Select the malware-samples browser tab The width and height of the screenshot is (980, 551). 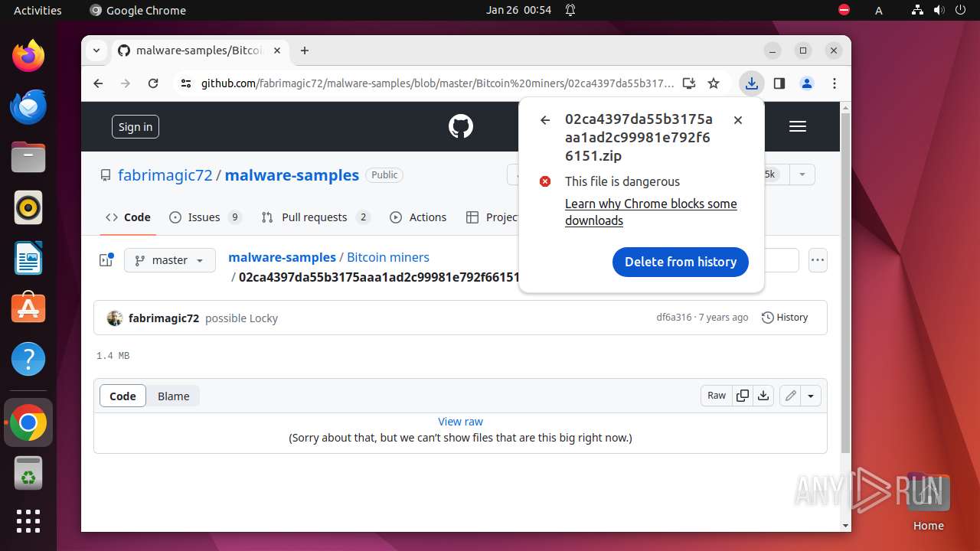[x=201, y=51]
